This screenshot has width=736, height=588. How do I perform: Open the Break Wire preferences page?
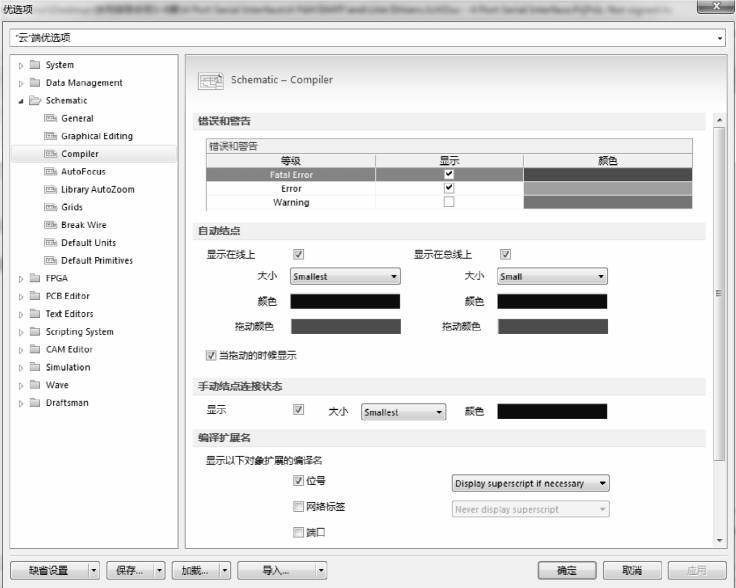pos(84,225)
